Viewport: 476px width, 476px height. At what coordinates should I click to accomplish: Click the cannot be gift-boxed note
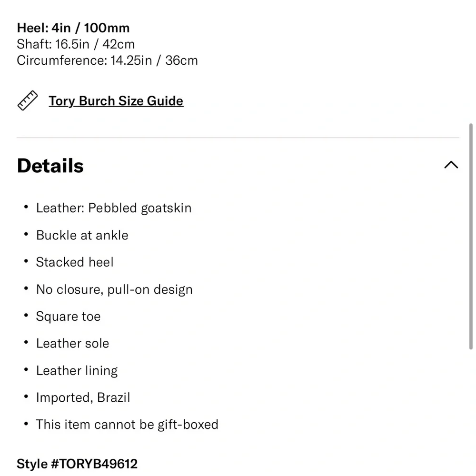pos(127,425)
